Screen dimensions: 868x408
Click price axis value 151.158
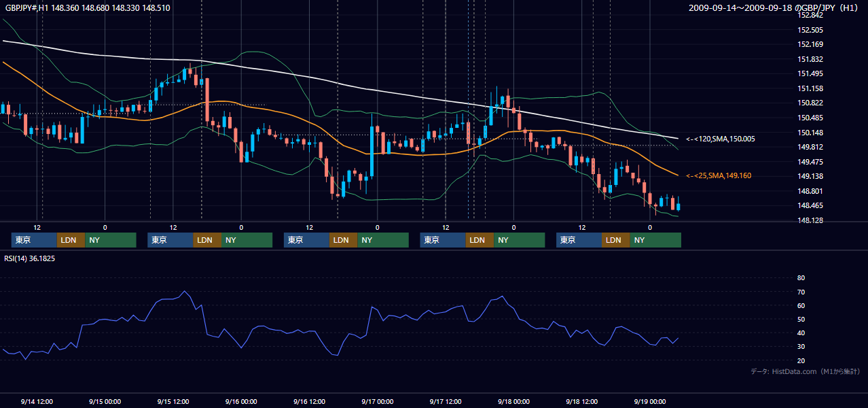tap(810, 88)
